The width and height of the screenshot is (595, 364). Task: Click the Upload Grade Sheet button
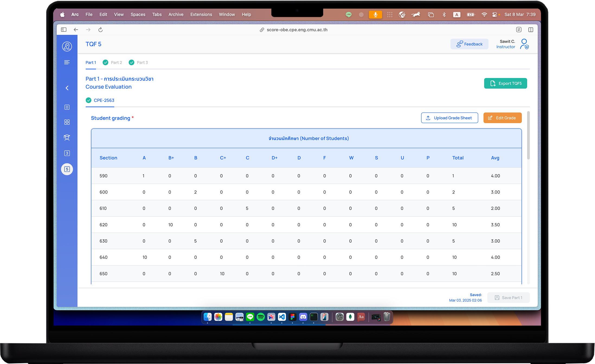[x=449, y=118]
